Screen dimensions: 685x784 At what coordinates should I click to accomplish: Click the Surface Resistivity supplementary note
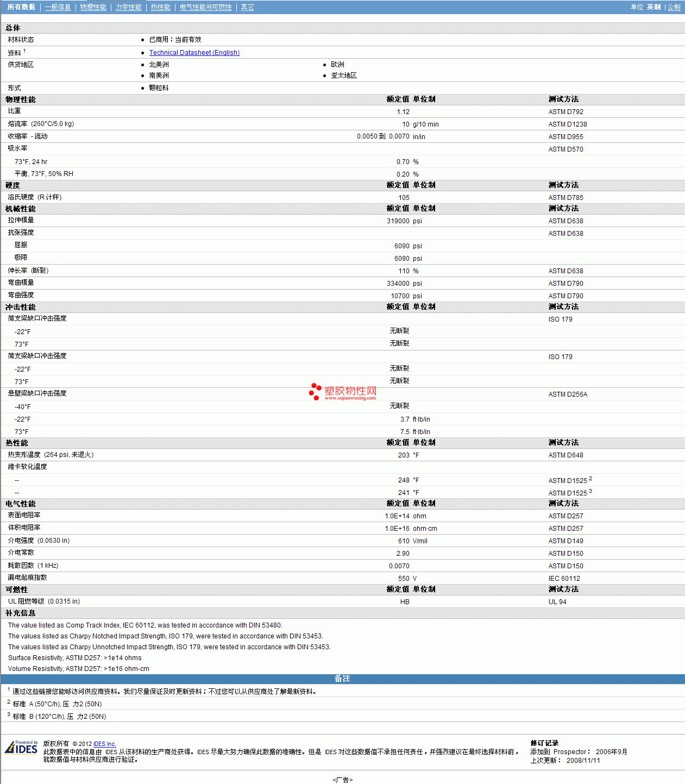(75, 658)
